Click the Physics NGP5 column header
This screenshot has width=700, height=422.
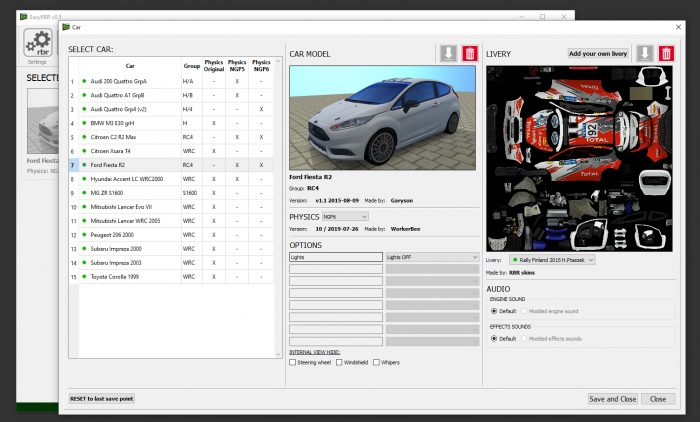coord(237,66)
